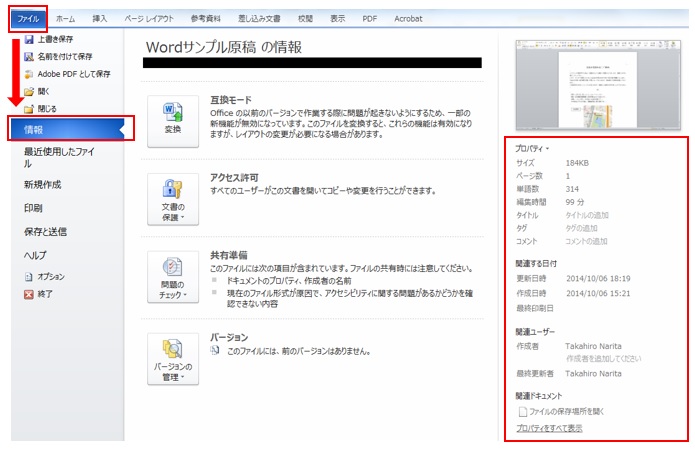
Task: Click the アクセス許可 heading
Action: [234, 178]
